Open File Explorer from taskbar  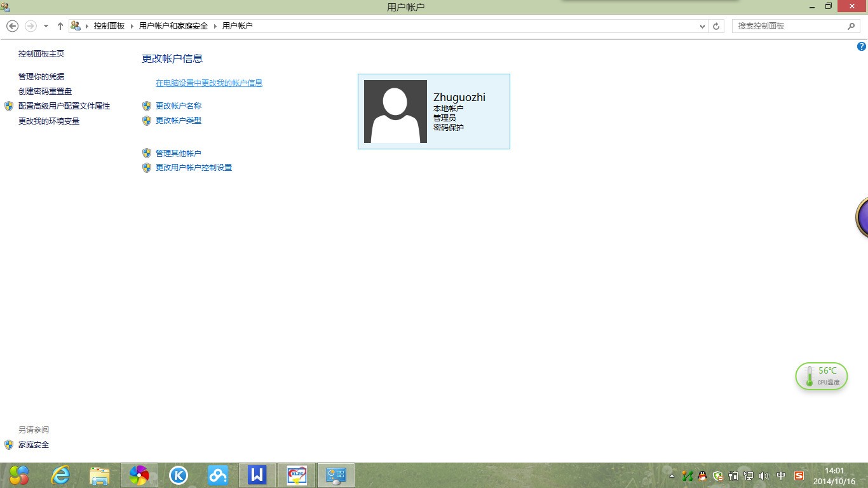(100, 475)
